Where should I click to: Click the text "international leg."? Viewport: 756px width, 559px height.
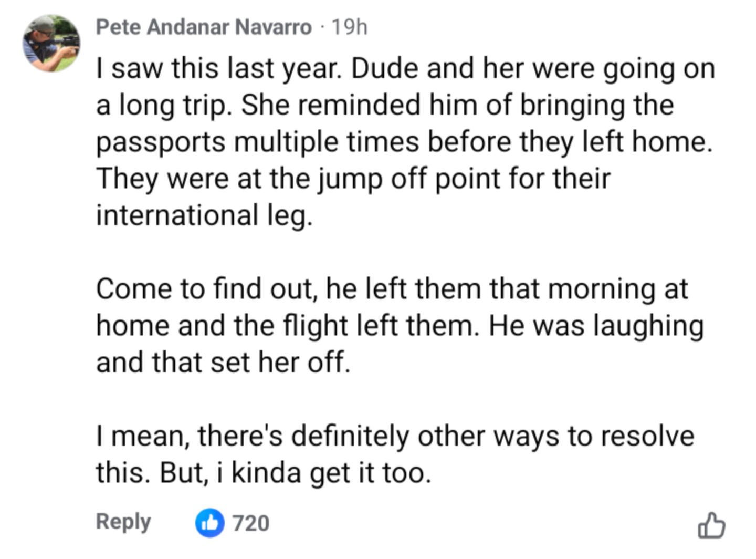pos(204,215)
